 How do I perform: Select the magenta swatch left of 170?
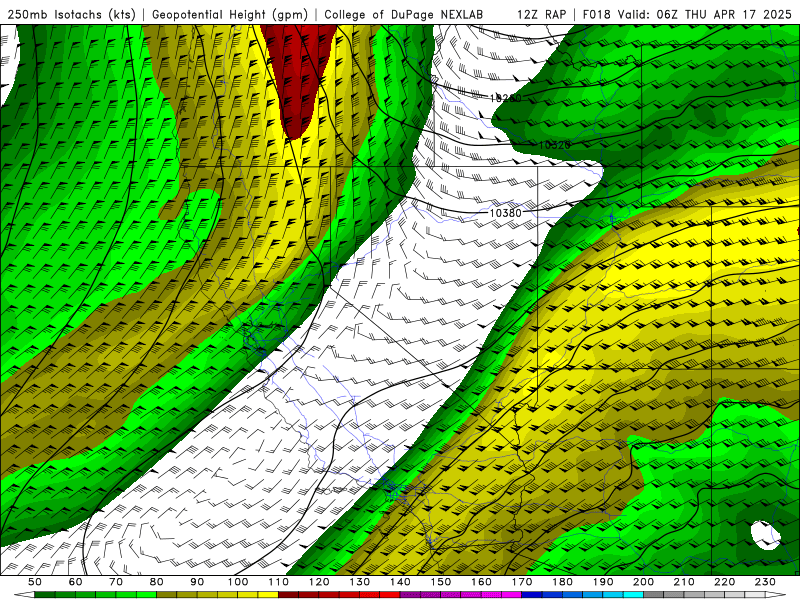pyautogui.click(x=512, y=595)
